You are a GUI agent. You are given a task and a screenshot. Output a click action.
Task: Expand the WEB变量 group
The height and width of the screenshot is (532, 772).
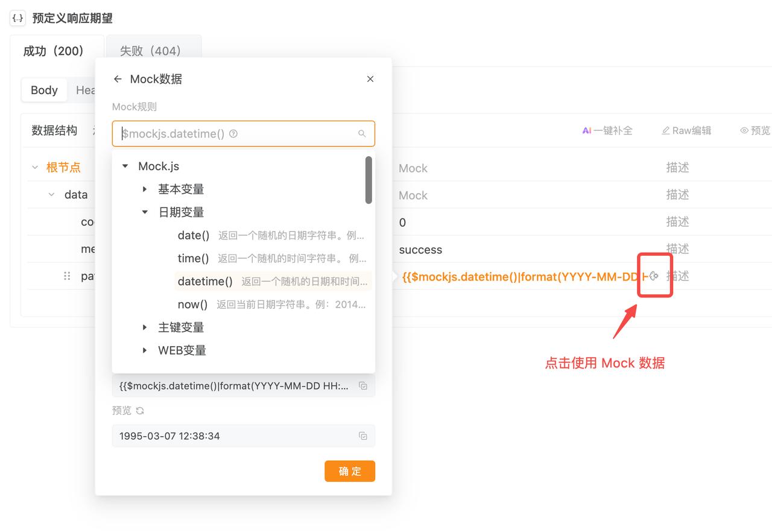click(145, 350)
